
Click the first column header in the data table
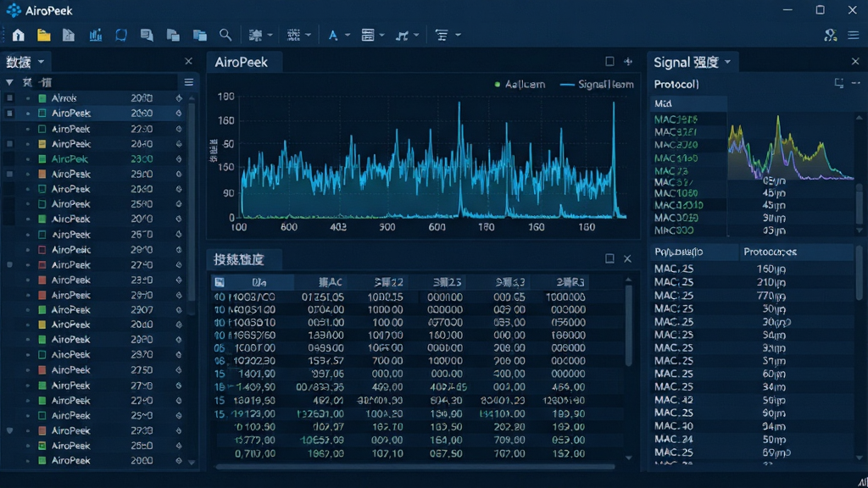click(259, 282)
